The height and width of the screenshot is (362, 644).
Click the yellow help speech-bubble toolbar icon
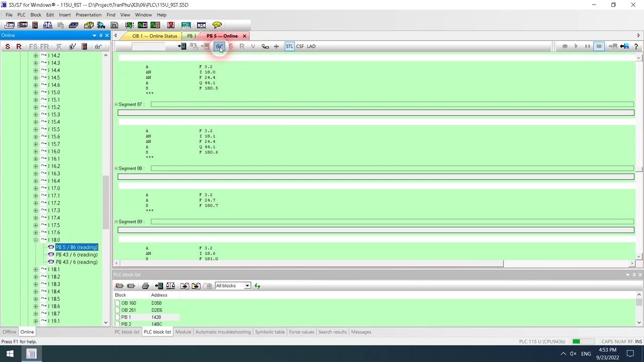pyautogui.click(x=217, y=25)
